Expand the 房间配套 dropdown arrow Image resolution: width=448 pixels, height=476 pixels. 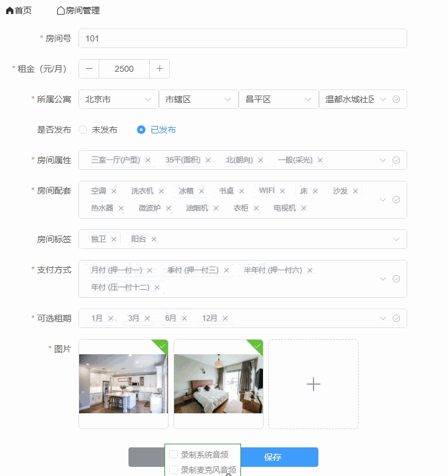(x=383, y=200)
